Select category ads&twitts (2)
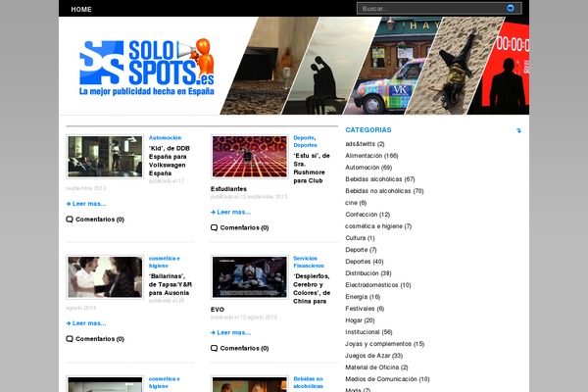The width and height of the screenshot is (588, 392). coord(365,144)
